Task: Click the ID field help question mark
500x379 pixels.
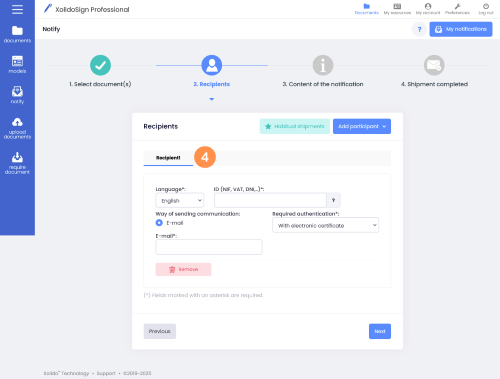Action: (x=333, y=200)
